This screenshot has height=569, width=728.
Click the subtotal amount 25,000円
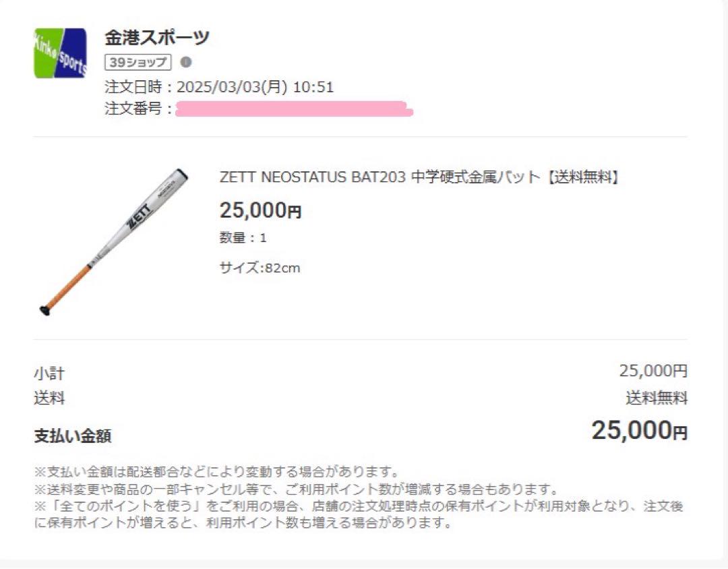653,371
